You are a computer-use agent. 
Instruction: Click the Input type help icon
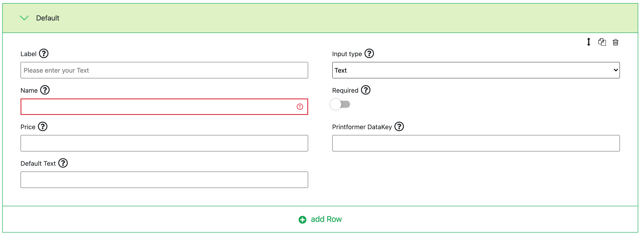(369, 53)
